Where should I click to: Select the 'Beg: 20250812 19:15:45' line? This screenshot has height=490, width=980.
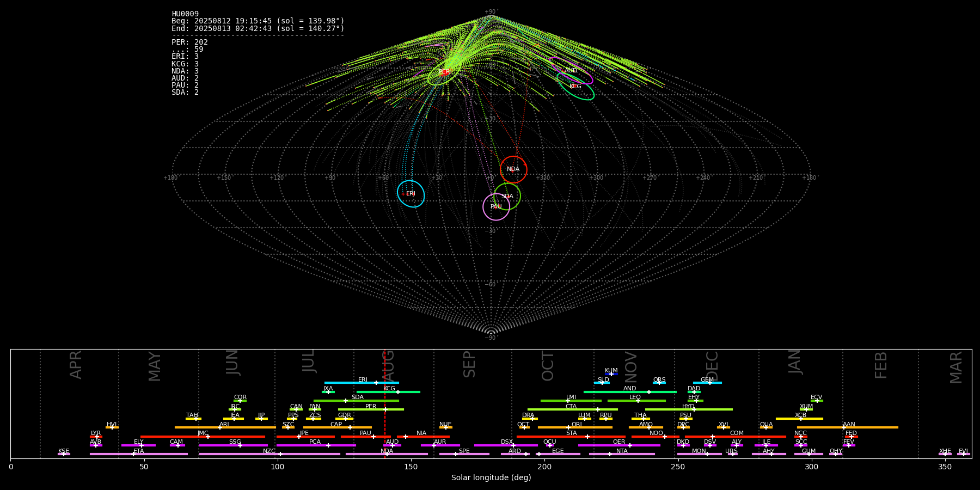pyautogui.click(x=258, y=21)
